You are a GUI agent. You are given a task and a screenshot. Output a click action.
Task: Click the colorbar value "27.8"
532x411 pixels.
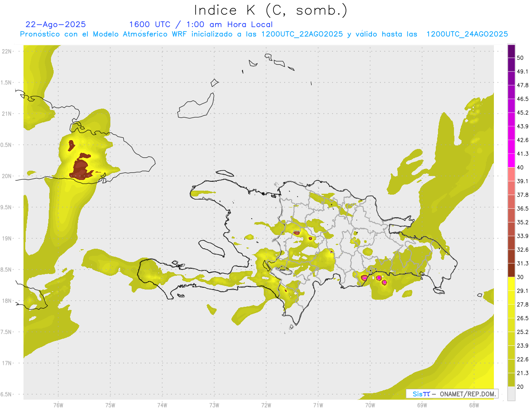523,305
